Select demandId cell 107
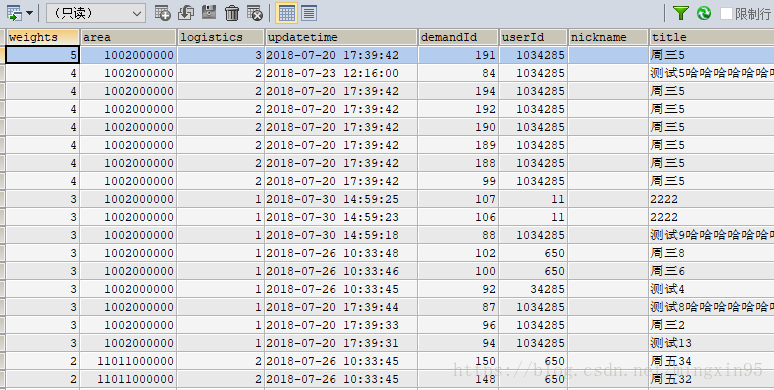The width and height of the screenshot is (774, 390). click(x=458, y=199)
